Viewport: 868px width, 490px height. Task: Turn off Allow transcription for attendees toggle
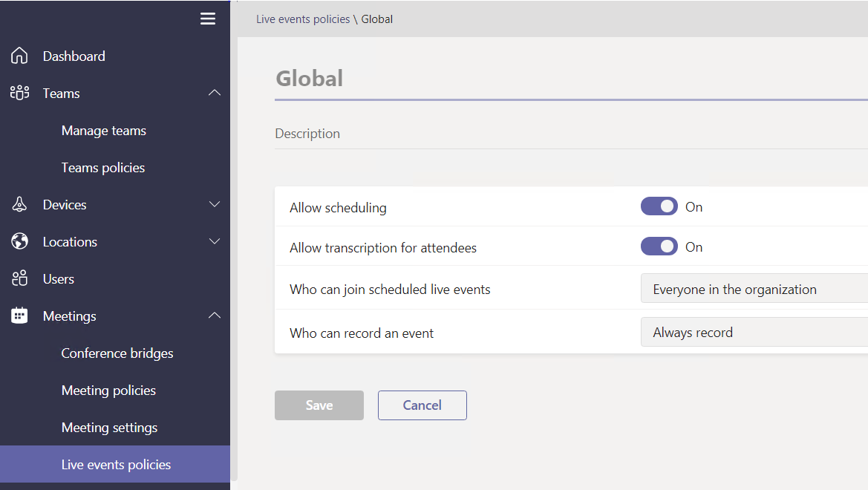(659, 246)
